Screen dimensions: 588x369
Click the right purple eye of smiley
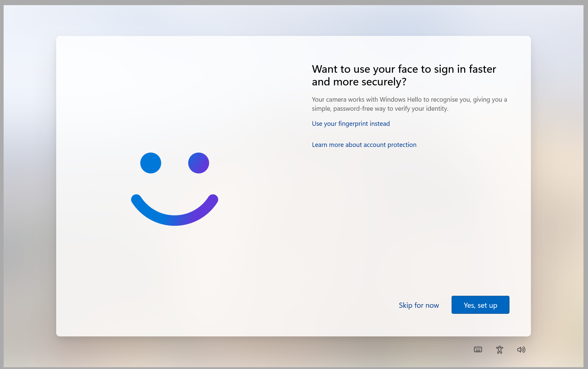198,163
